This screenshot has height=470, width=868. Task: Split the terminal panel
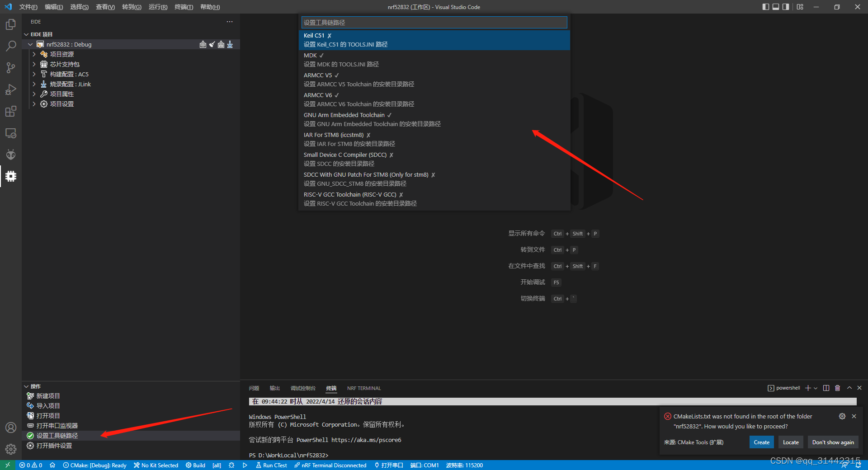coord(826,388)
